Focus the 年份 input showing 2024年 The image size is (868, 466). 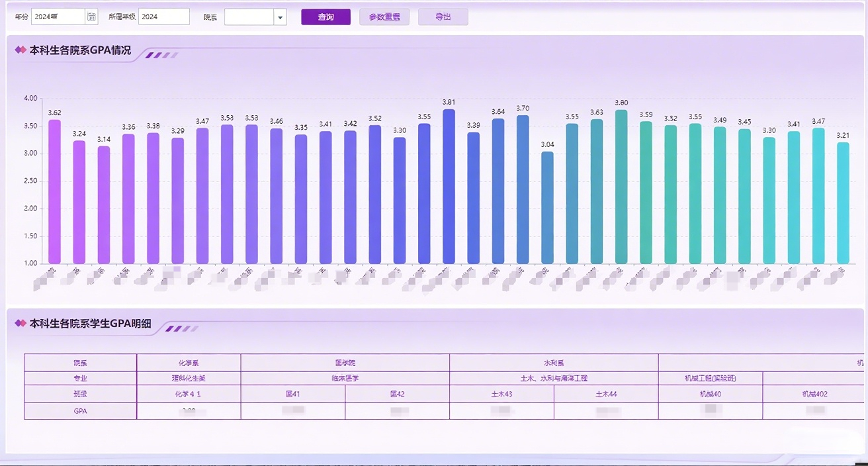point(58,17)
